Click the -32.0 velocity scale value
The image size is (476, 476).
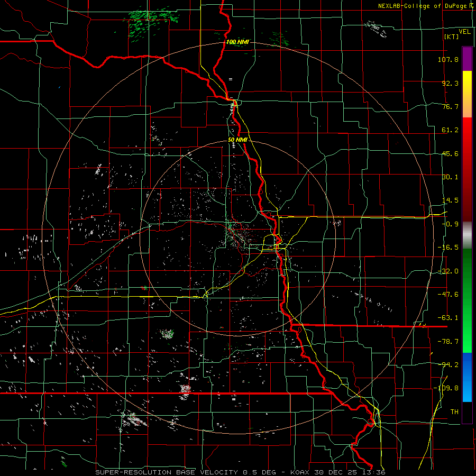click(x=448, y=271)
